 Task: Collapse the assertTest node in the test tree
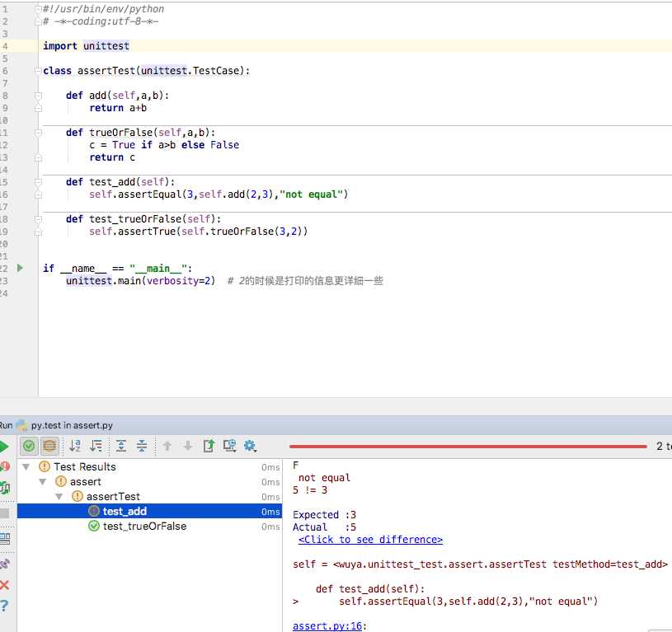[59, 497]
